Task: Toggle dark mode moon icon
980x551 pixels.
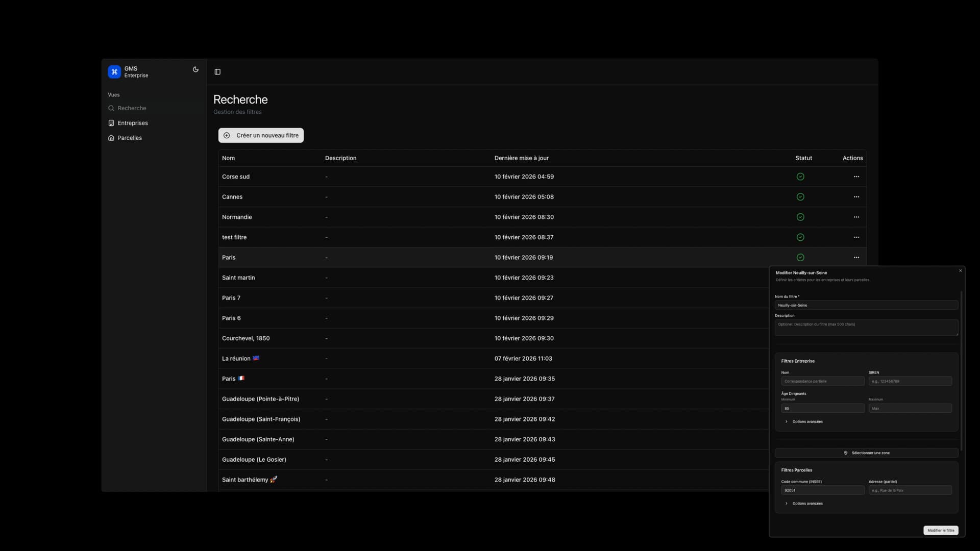Action: tap(195, 69)
